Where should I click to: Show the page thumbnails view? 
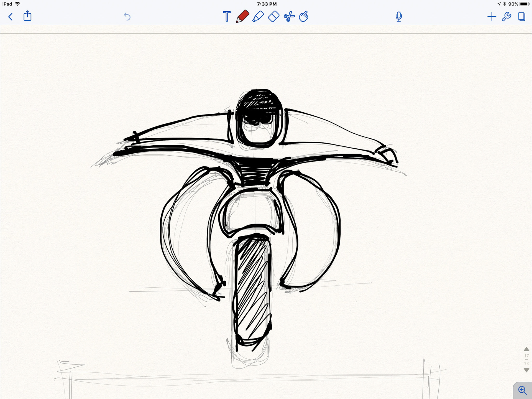[x=521, y=17]
